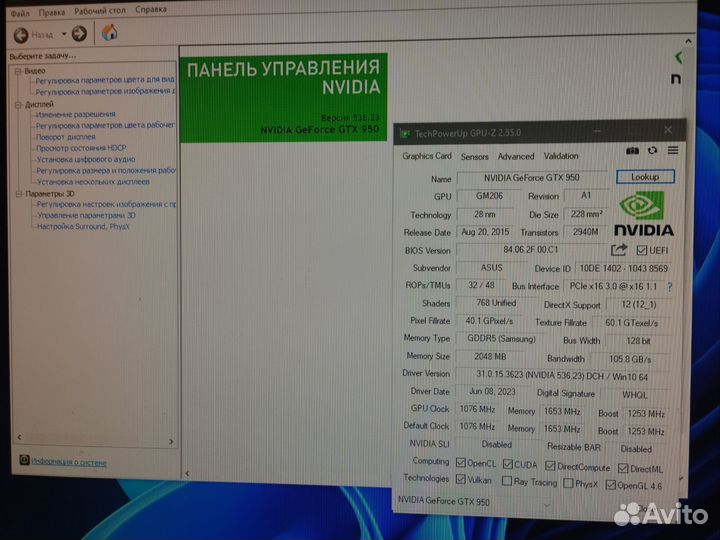Toggle the Vulkan checkbox
Viewport: 720px width, 540px height.
[x=461, y=479]
